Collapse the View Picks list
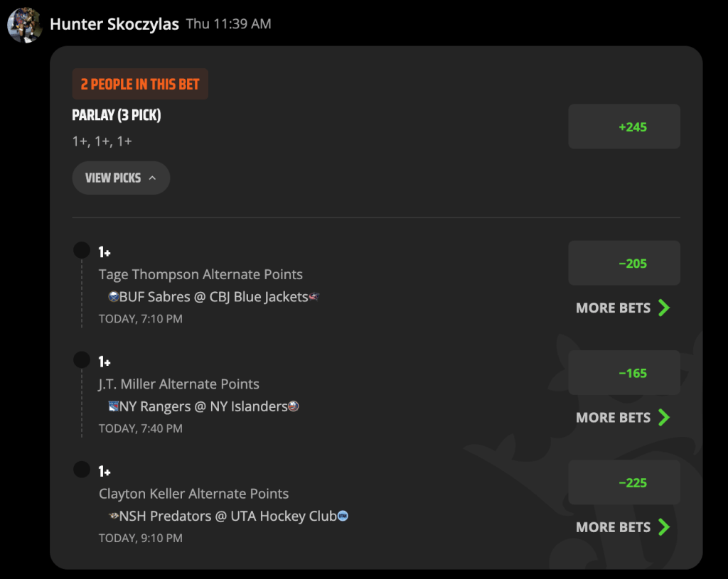728x579 pixels. (121, 178)
